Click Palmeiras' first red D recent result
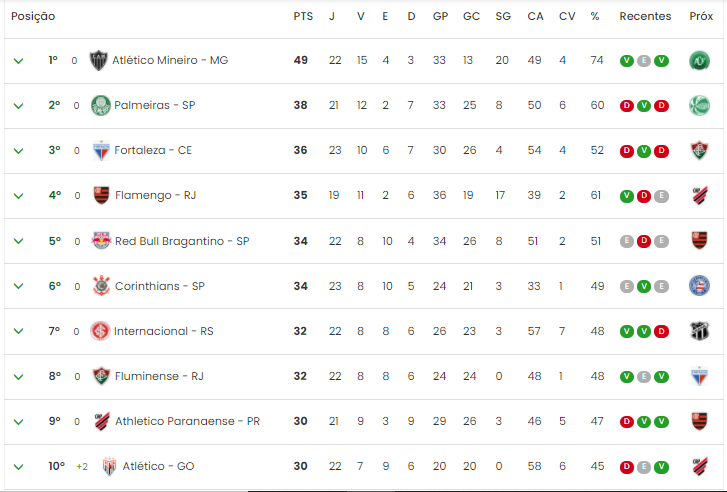Image resolution: width=727 pixels, height=492 pixels. pos(627,106)
